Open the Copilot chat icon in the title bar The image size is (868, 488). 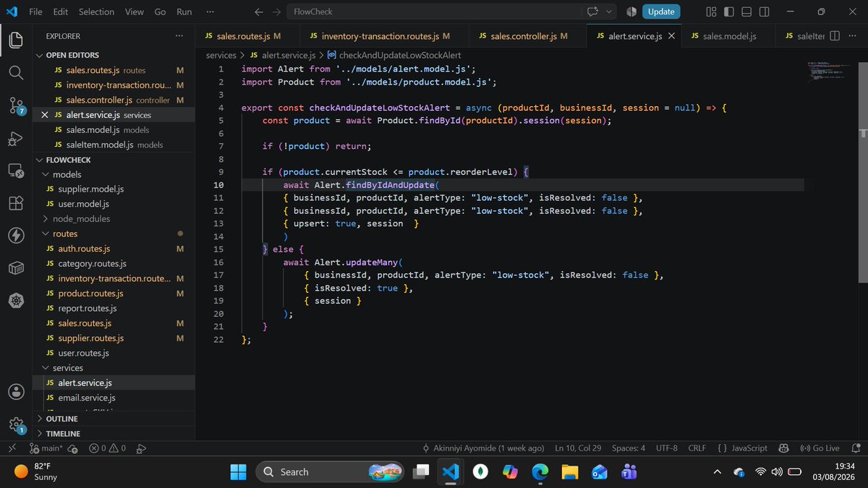click(x=594, y=12)
